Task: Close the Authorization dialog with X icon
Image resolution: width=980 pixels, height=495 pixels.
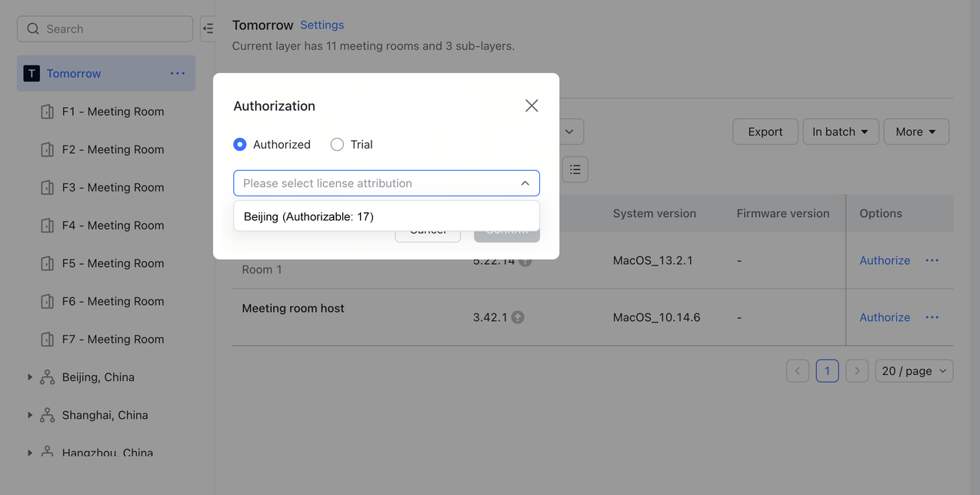Action: coord(532,105)
